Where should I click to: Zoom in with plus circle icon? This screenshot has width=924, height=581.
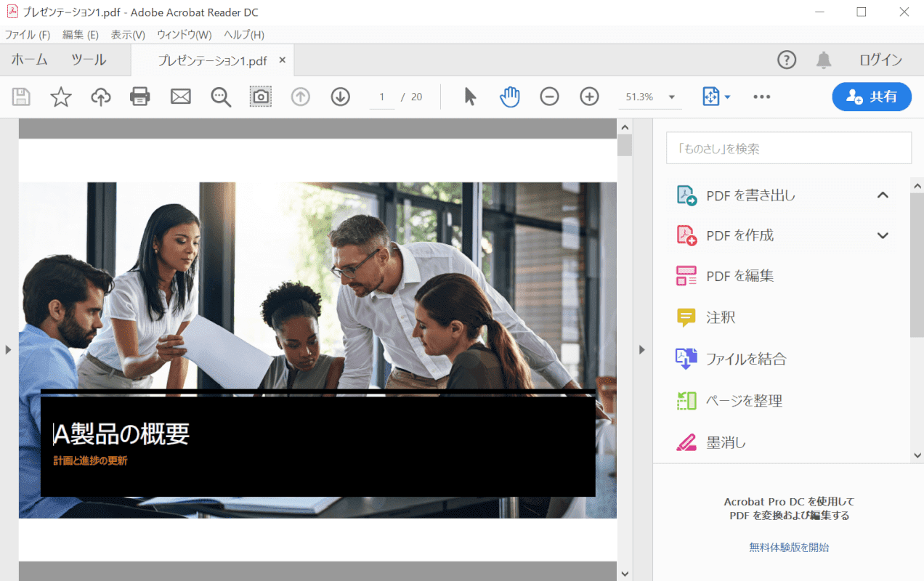click(x=590, y=97)
